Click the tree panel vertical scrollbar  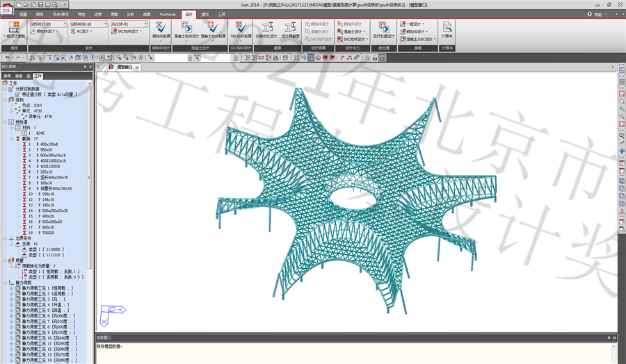click(x=89, y=177)
